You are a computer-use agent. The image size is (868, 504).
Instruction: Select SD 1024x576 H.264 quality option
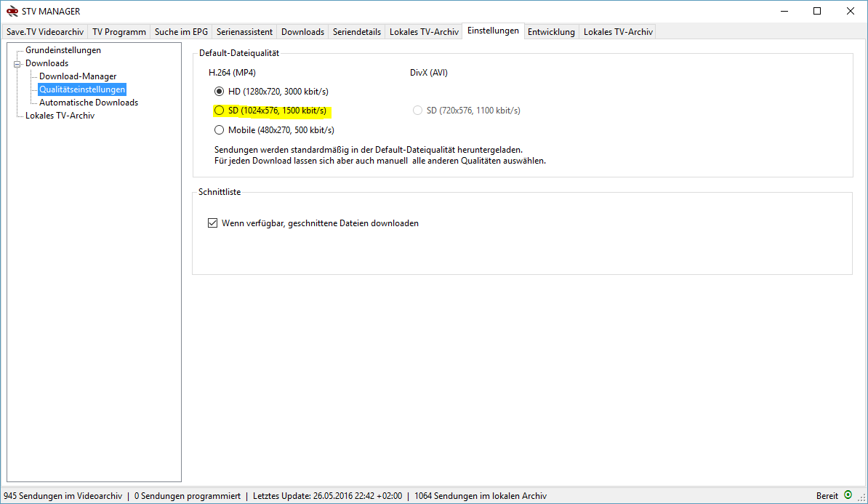point(219,111)
